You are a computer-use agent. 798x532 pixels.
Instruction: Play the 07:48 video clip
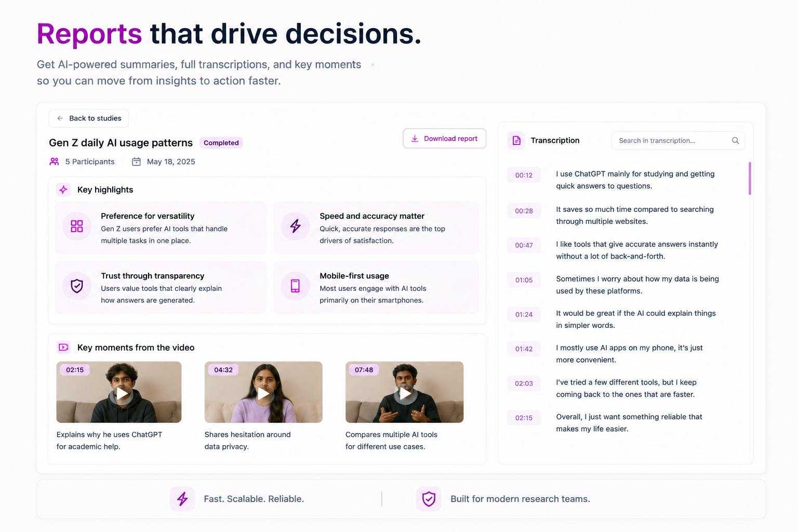tap(405, 394)
